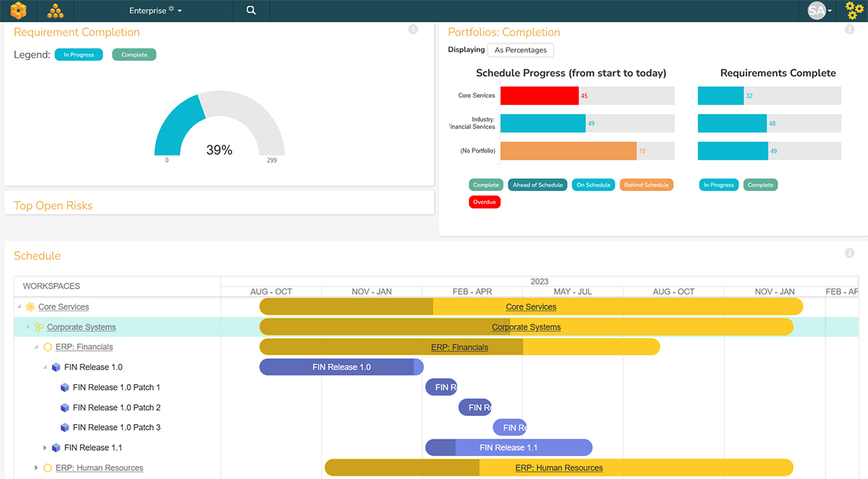The image size is (868, 479).
Task: Open the Corporate Systems workspace link
Action: 81,327
